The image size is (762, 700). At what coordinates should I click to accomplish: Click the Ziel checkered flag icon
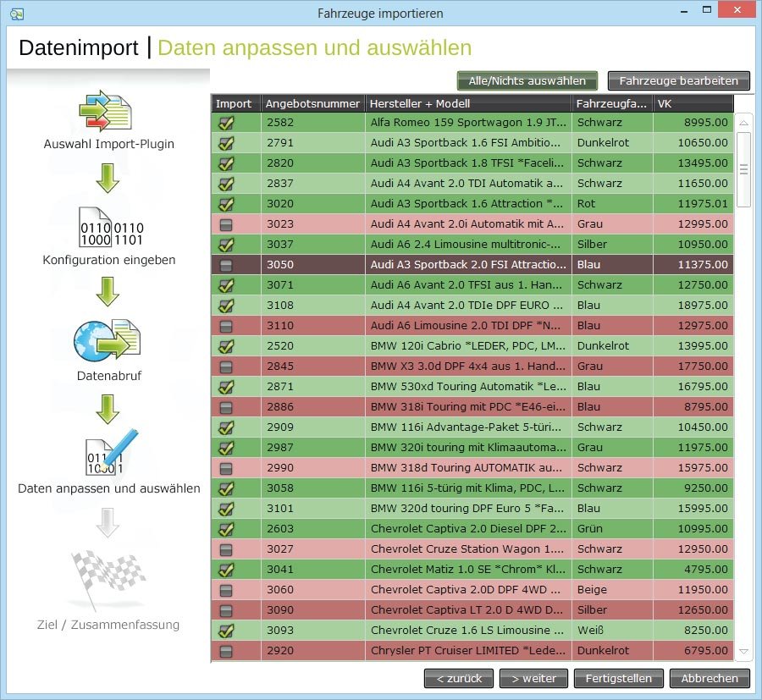108,580
